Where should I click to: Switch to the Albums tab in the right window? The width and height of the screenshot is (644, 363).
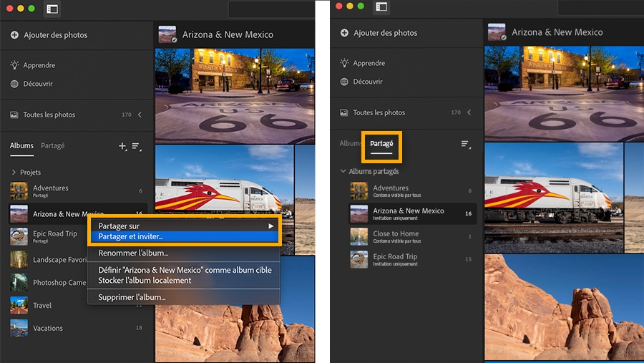click(350, 143)
